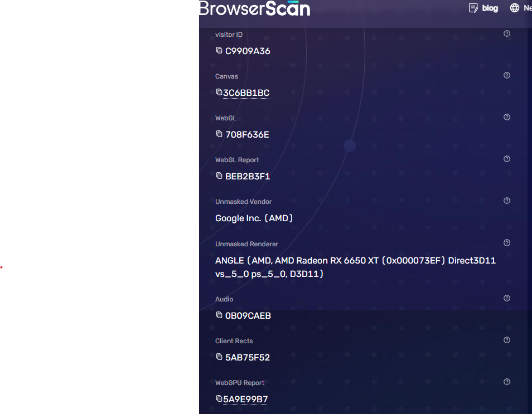Open the WebGPU hash 5A9E99B7 link
This screenshot has width=532, height=414.
click(x=246, y=400)
